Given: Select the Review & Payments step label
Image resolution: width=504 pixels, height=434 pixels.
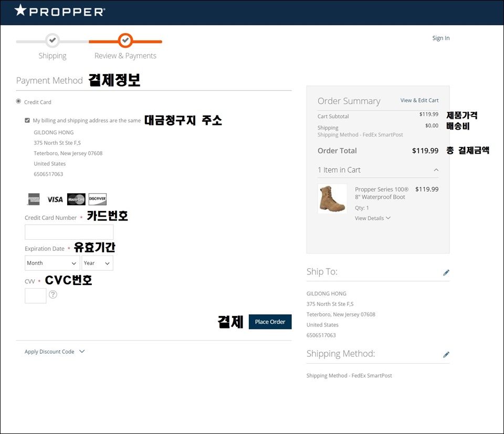Looking at the screenshot, I should tap(125, 56).
